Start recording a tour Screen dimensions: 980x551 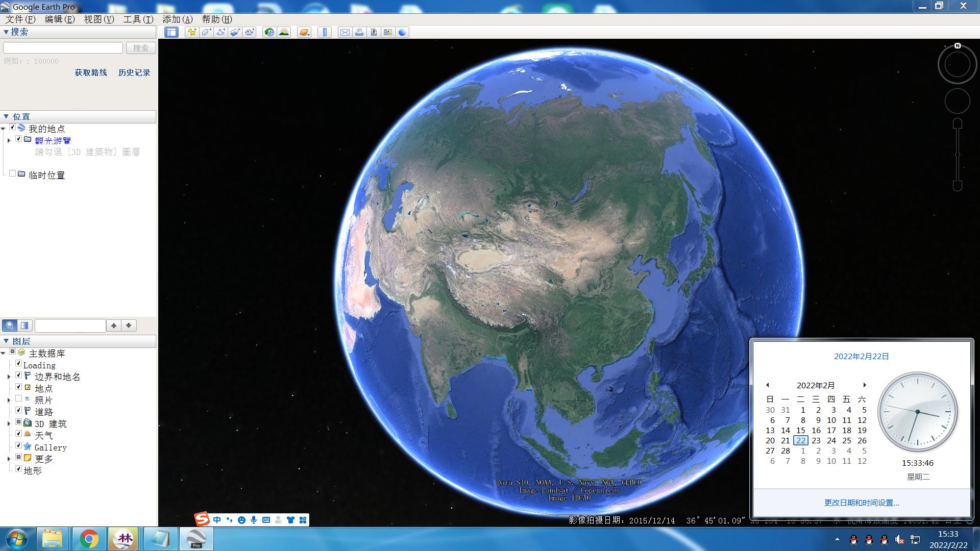click(x=250, y=32)
